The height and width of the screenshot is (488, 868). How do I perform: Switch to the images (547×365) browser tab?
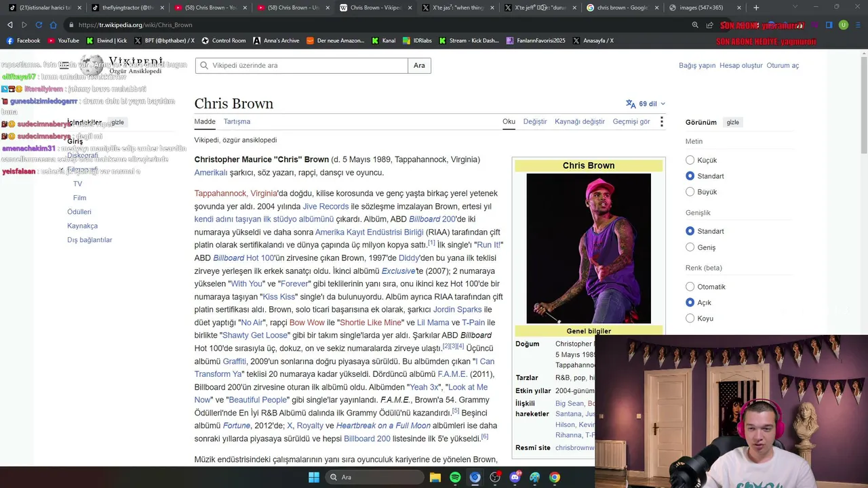[x=705, y=7]
